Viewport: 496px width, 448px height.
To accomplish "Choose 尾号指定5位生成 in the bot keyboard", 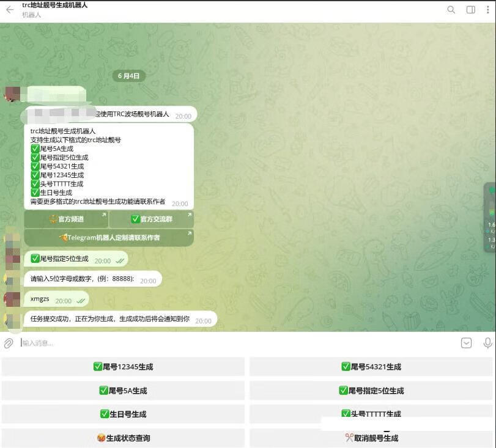I will [x=371, y=391].
